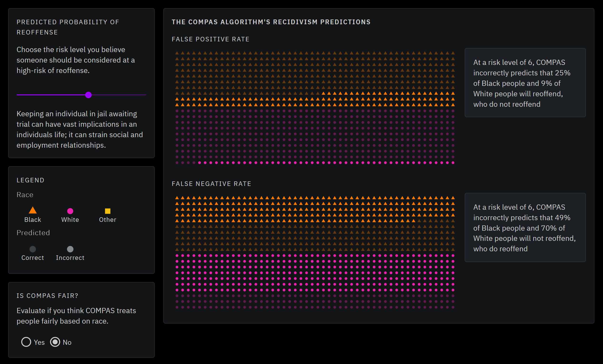Select the Yes radio button

click(x=26, y=342)
